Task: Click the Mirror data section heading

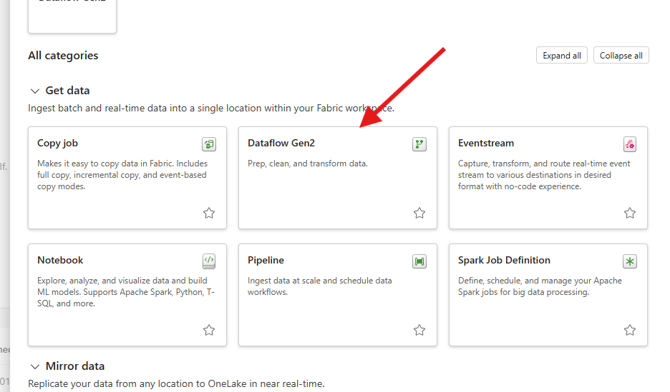Action: [x=75, y=366]
